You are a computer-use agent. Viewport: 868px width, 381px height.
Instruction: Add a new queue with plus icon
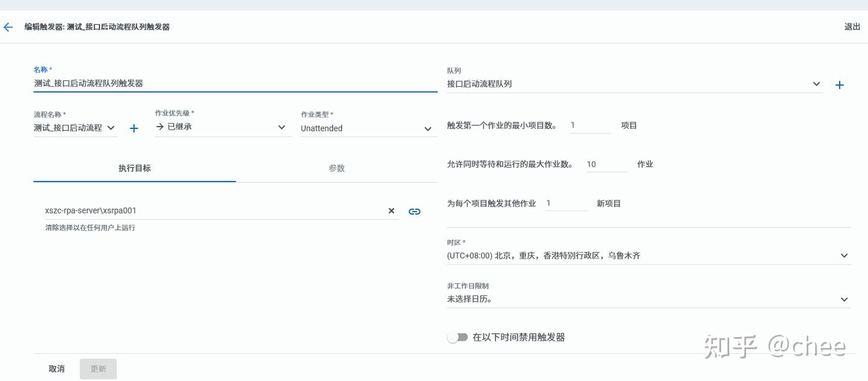pos(839,85)
